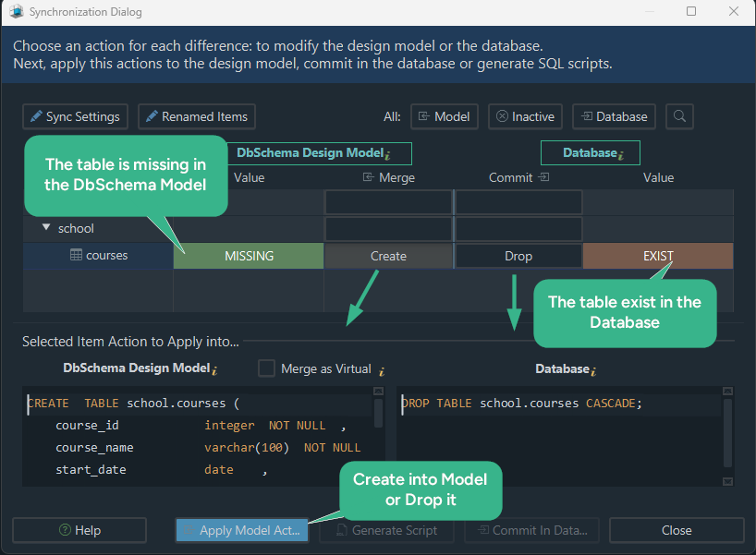Set all differences to Inactive
Viewport: 756px width, 555px height.
(x=525, y=116)
